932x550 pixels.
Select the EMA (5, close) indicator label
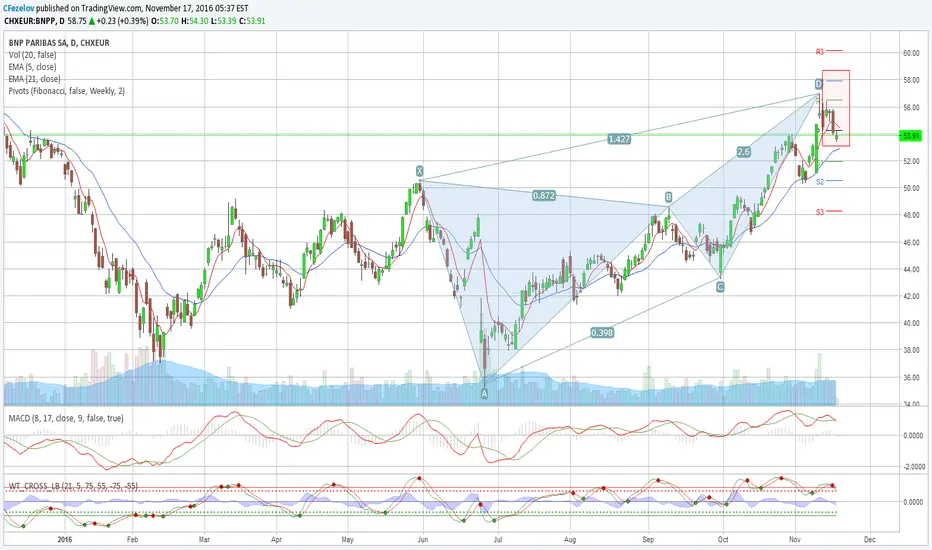33,67
